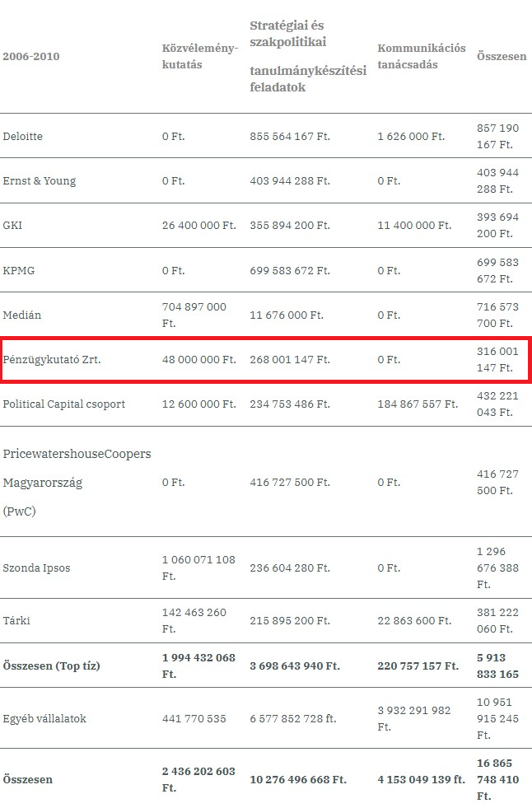Select the KPMG company name
The height and width of the screenshot is (808, 532).
(x=18, y=270)
